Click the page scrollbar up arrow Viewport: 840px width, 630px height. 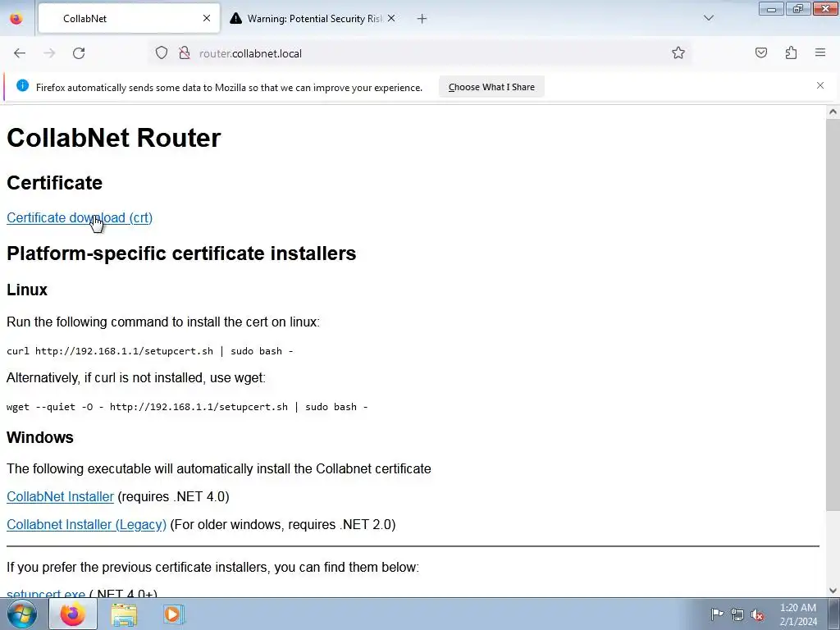pos(833,112)
